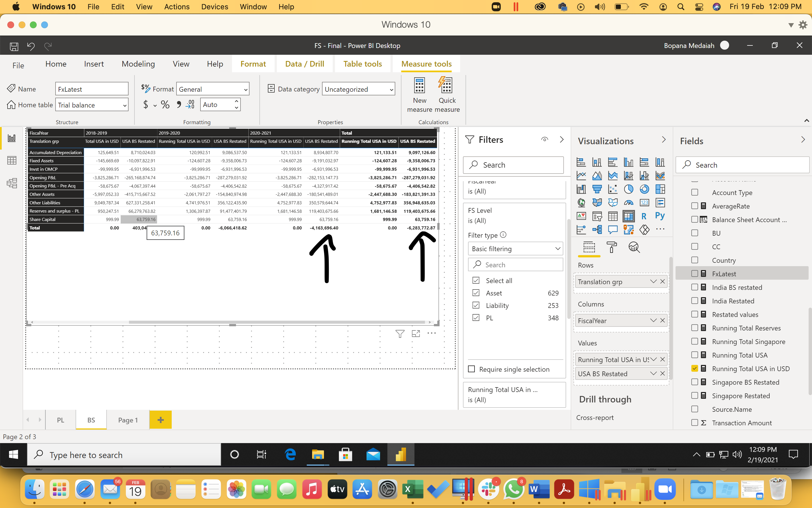Open the Data category dropdown
The width and height of the screenshot is (812, 508).
click(x=358, y=89)
